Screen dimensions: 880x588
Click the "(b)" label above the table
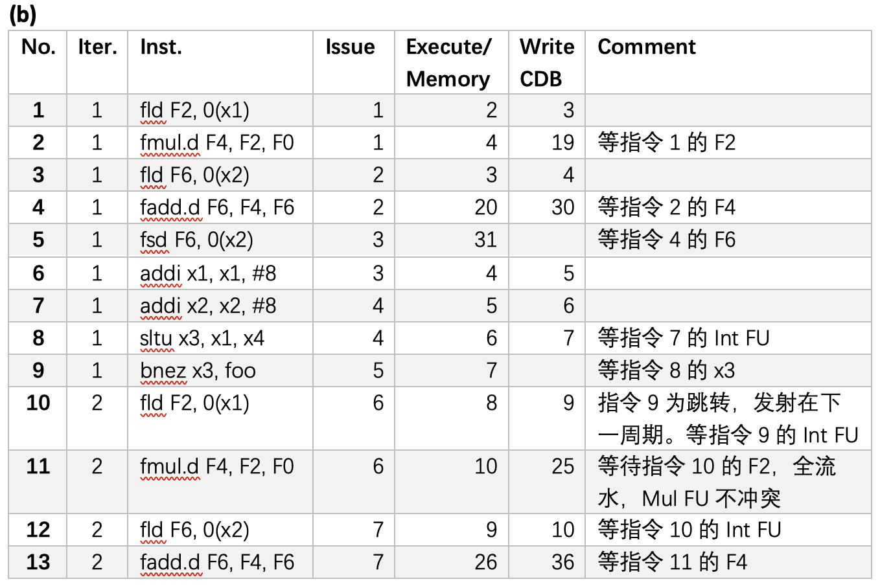pos(23,14)
